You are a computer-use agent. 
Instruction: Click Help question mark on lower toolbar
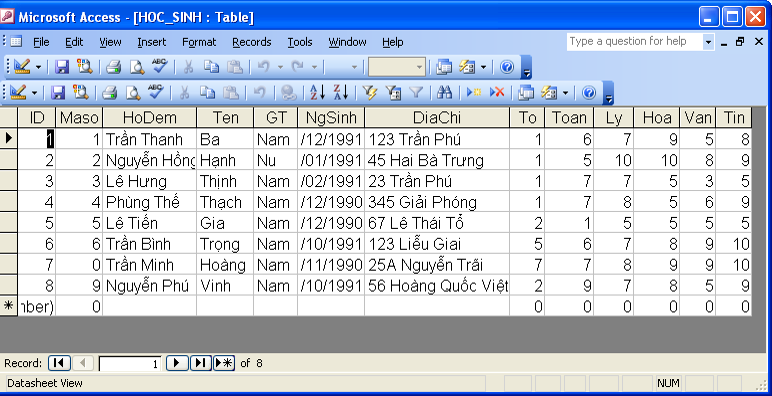[x=589, y=92]
